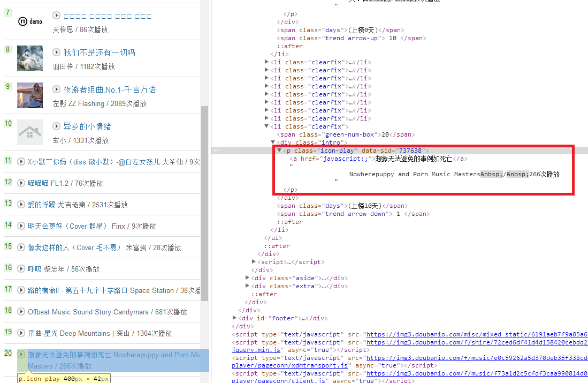588x383 pixels.
Task: Expand the div id="footer" element
Action: click(x=235, y=318)
